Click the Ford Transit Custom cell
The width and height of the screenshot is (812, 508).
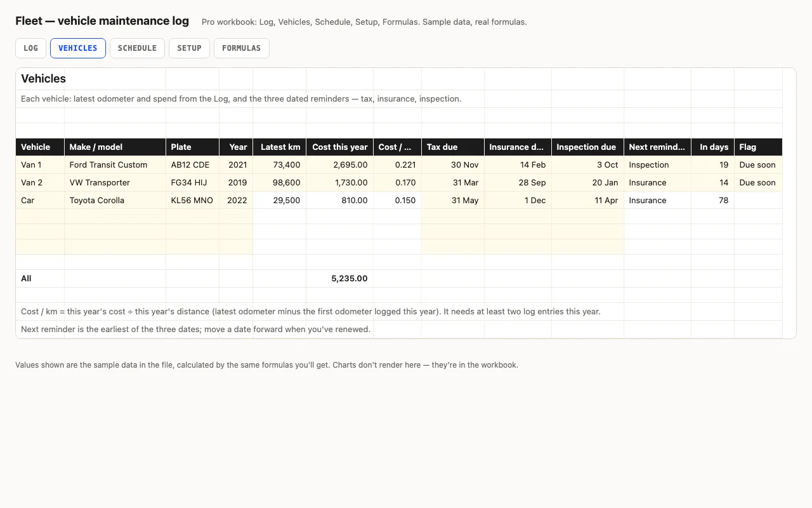[115, 164]
